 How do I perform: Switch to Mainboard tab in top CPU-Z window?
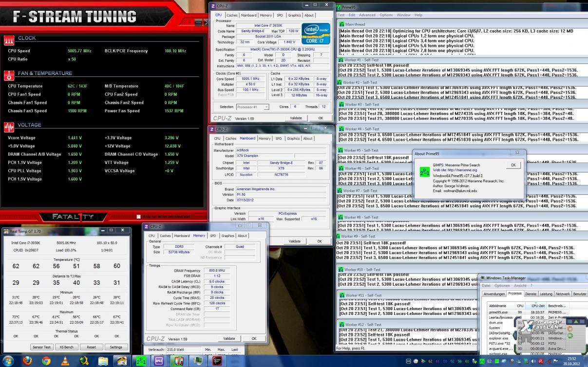pos(248,15)
